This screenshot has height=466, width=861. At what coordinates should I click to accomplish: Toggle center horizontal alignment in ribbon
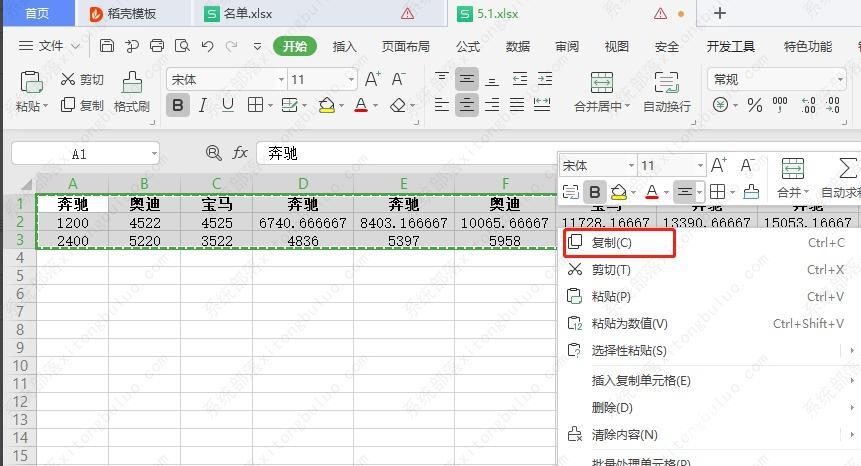coord(467,104)
